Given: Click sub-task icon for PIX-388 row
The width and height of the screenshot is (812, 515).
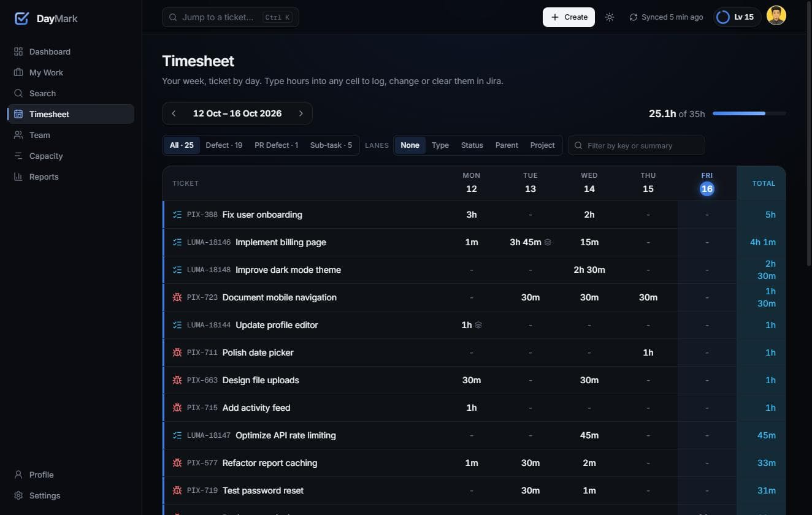Looking at the screenshot, I should tap(177, 215).
